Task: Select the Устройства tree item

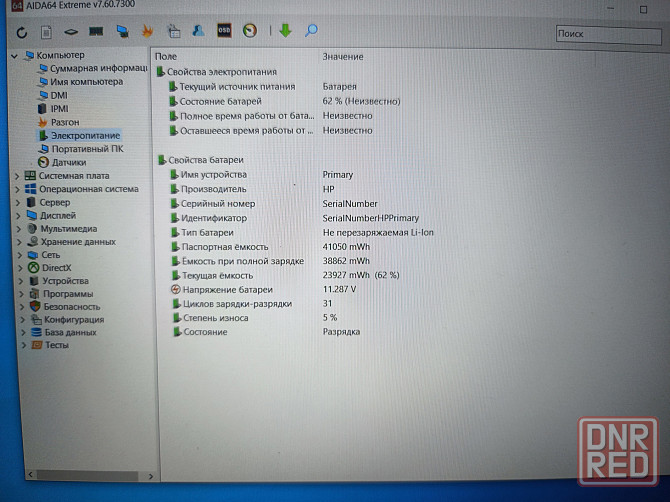Action: click(x=59, y=281)
